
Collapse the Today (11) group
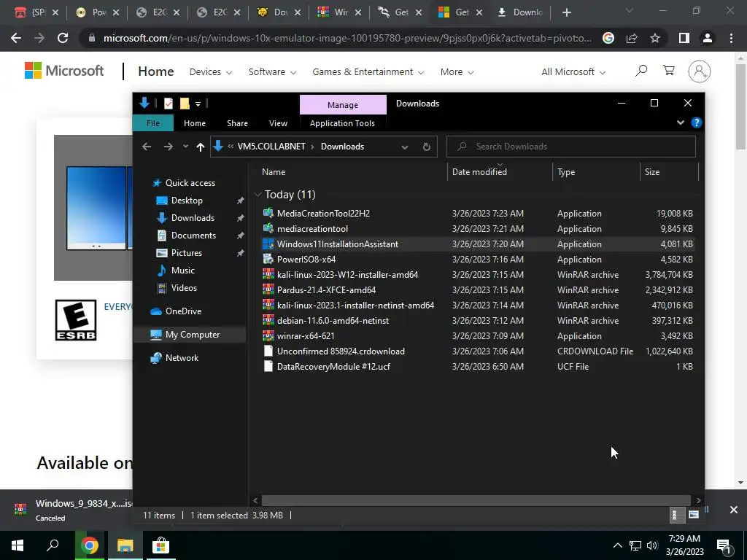point(258,194)
